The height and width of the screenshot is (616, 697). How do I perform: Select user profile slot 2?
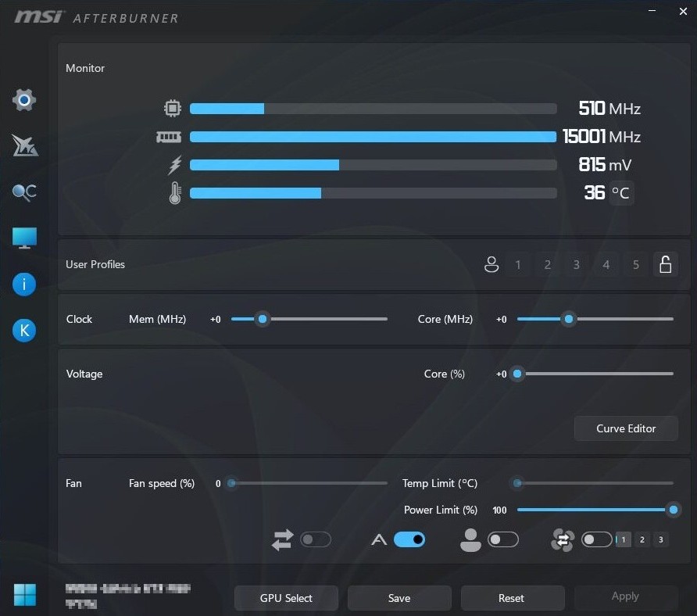coord(548,265)
